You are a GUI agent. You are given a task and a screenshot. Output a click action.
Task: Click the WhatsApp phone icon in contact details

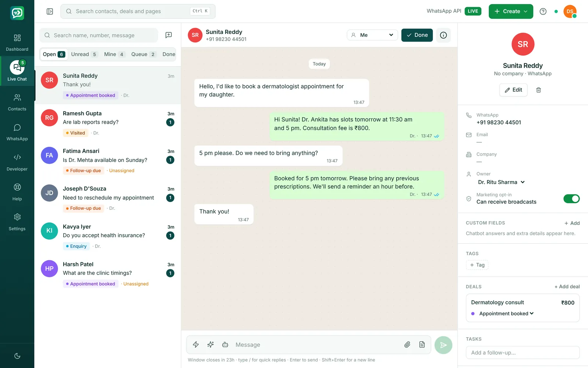469,115
